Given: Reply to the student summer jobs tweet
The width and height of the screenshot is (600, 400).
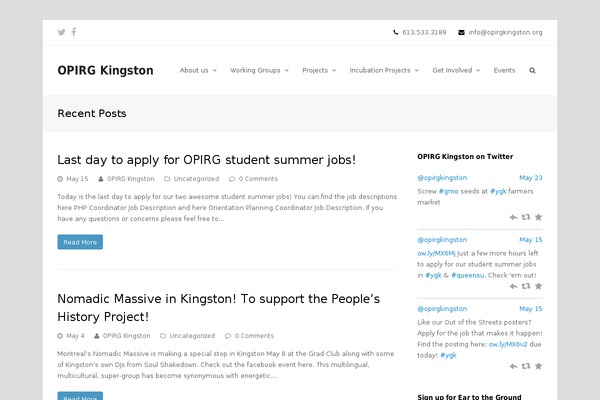Looking at the screenshot, I should (x=513, y=286).
